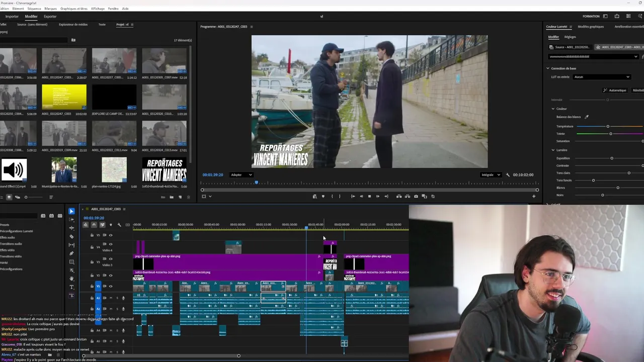
Task: Click the white balance eyedropper
Action: click(x=586, y=117)
